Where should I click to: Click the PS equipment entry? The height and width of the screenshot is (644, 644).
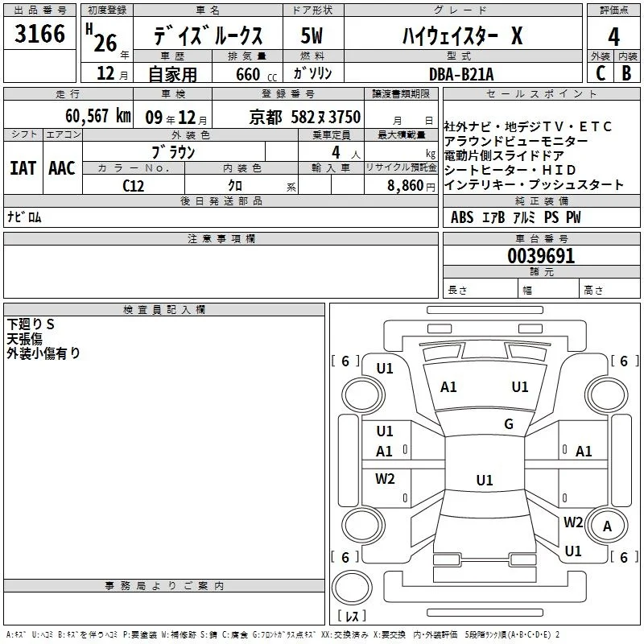[x=551, y=217]
